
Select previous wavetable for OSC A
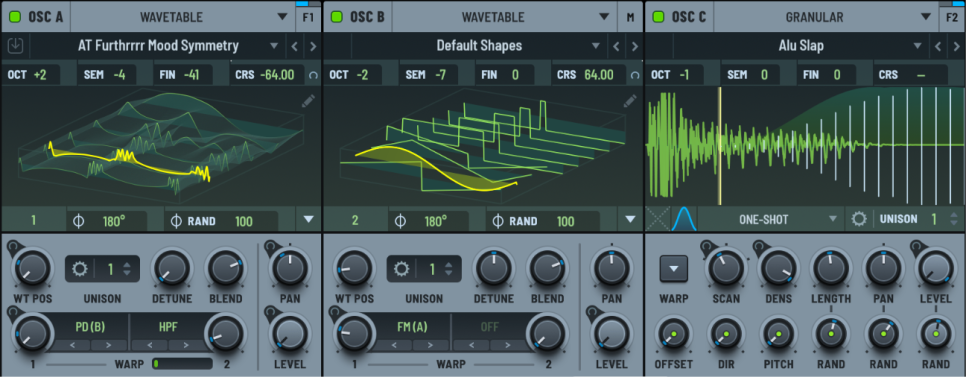[x=294, y=46]
